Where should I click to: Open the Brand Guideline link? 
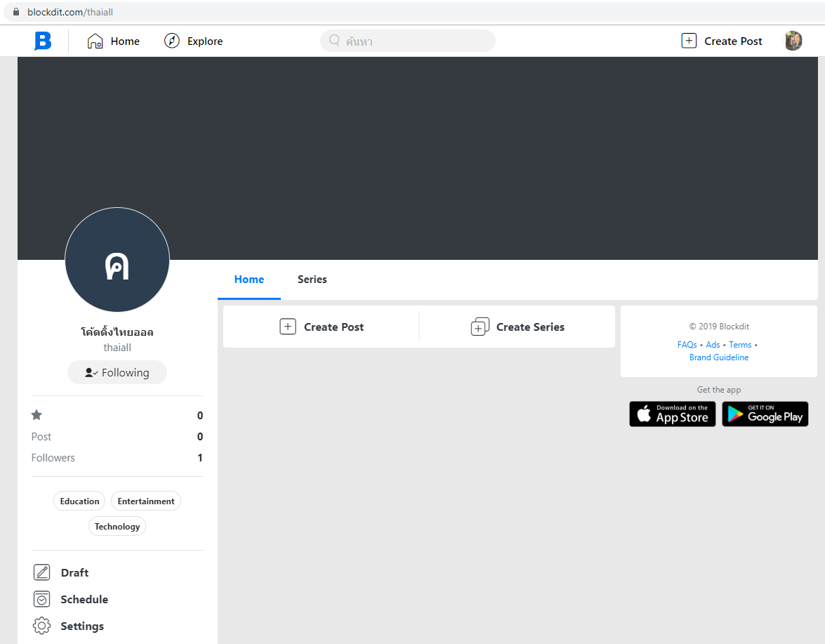718,357
